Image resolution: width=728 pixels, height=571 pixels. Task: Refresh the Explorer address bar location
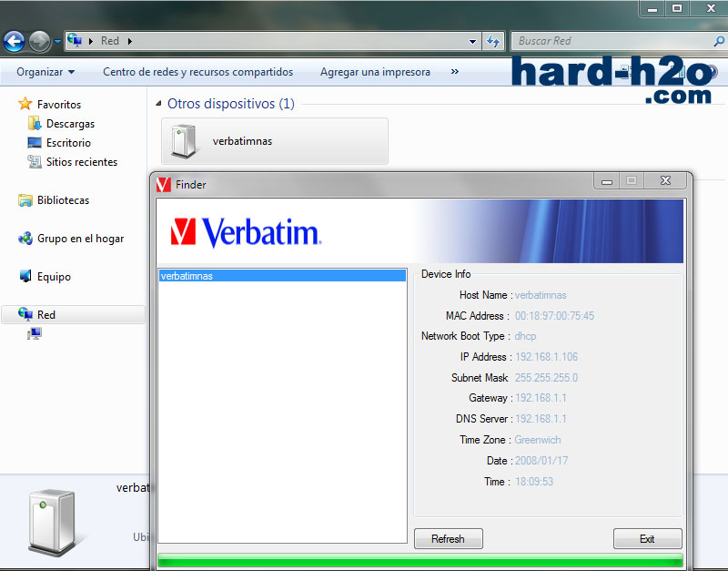[x=493, y=41]
